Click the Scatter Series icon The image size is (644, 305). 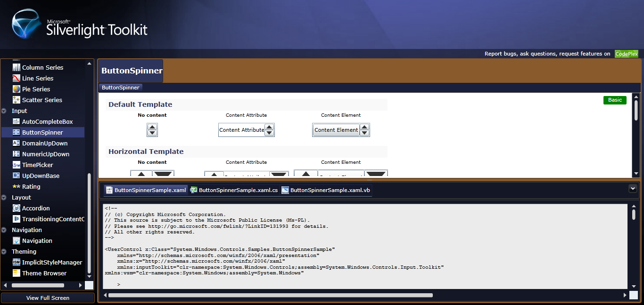point(17,100)
